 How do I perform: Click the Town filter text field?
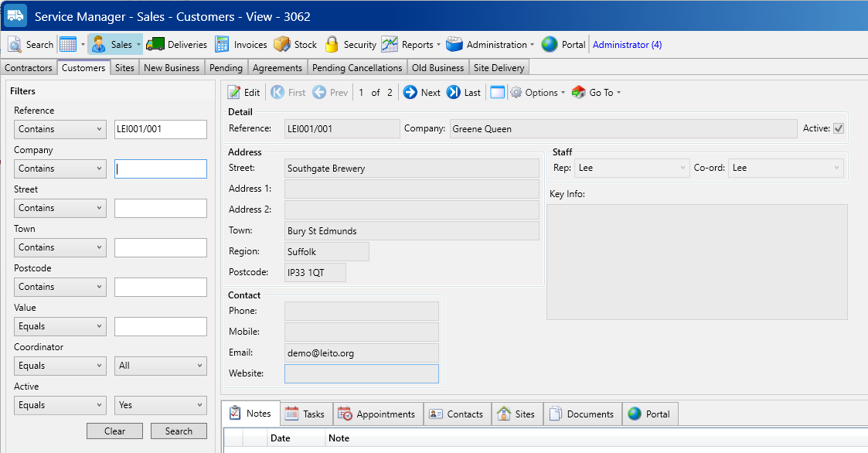(161, 247)
